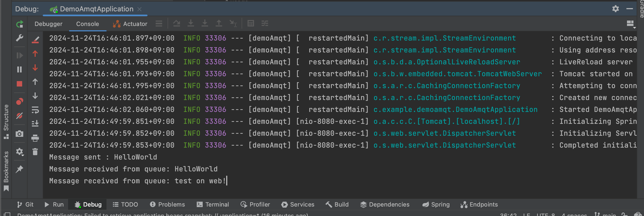Open the Services tool window

(x=298, y=204)
